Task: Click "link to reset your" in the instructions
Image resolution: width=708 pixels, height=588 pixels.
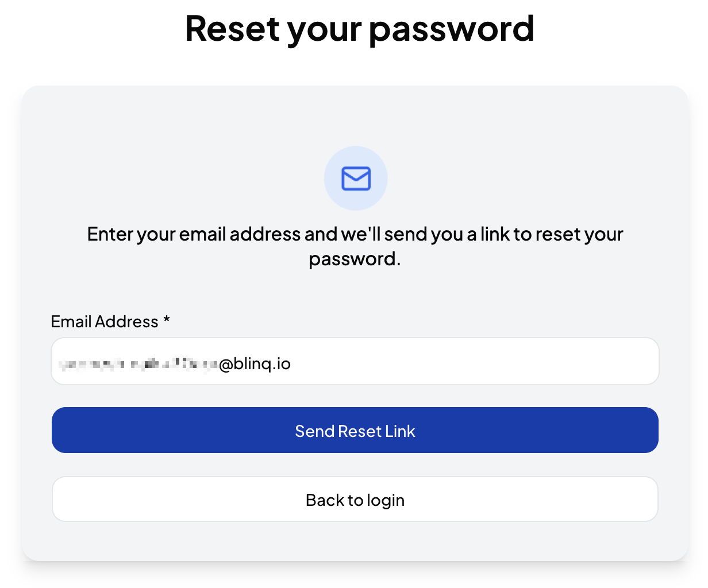Action: click(552, 234)
